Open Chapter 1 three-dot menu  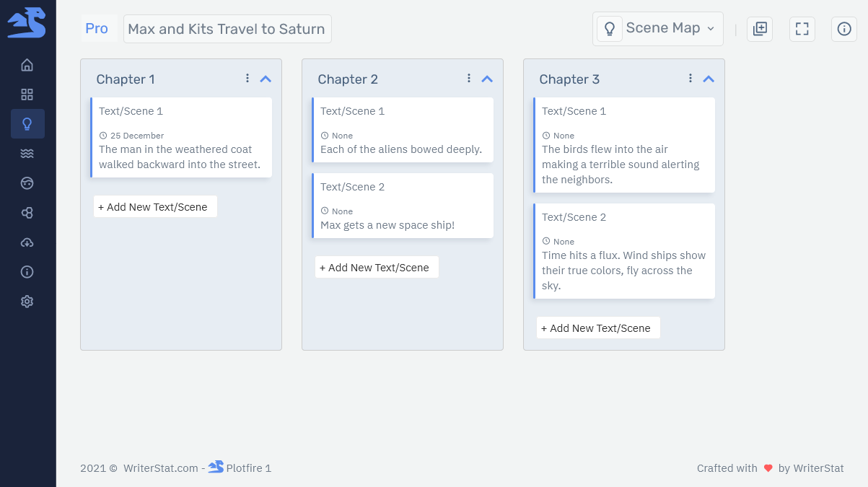247,77
